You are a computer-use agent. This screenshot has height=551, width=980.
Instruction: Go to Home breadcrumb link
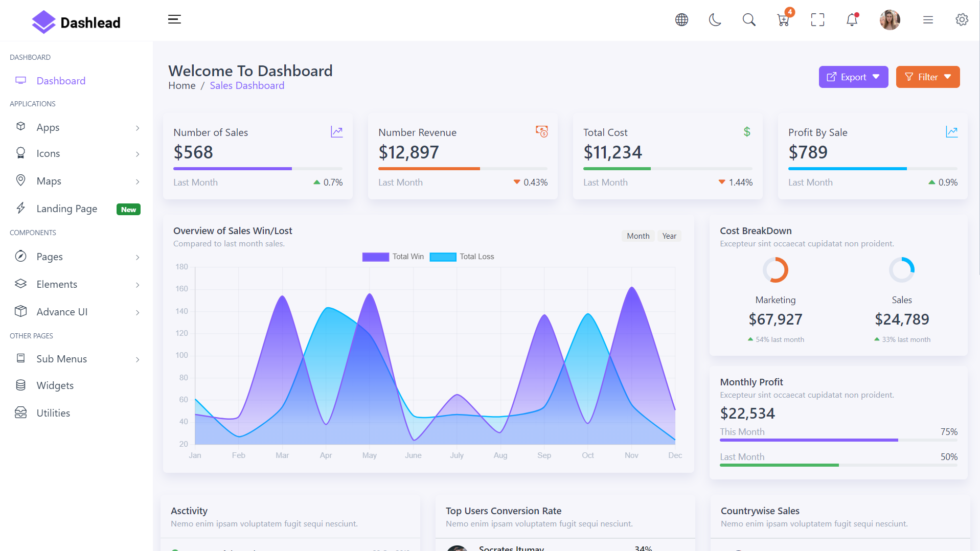pyautogui.click(x=182, y=85)
